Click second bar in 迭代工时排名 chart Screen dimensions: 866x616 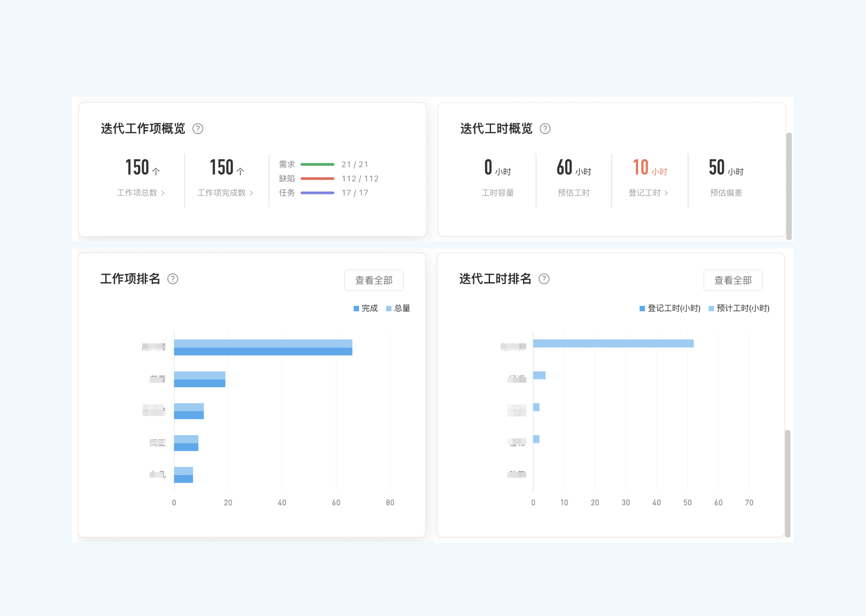click(x=539, y=375)
